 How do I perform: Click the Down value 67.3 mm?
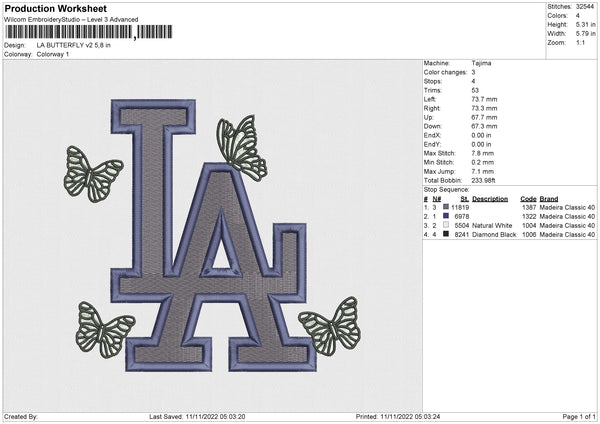[x=484, y=126]
